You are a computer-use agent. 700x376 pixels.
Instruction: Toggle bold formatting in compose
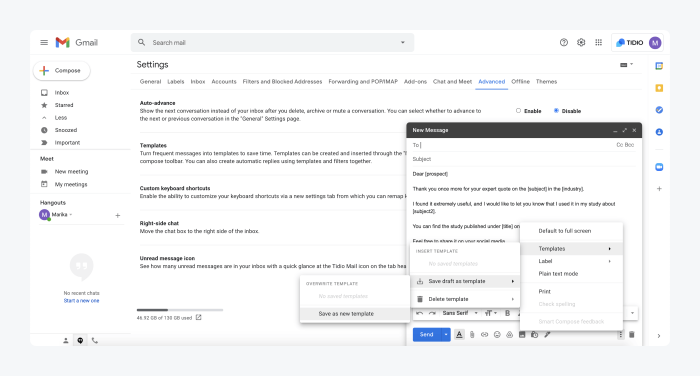click(507, 313)
